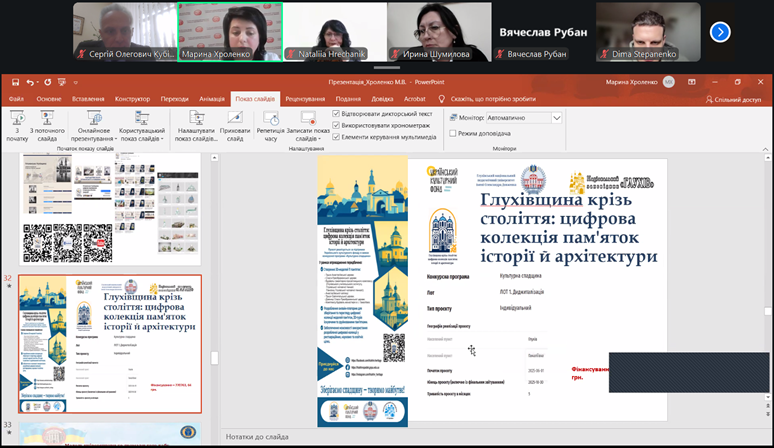Click the Save icon in quick access toolbar
This screenshot has height=448, width=774.
coord(17,82)
